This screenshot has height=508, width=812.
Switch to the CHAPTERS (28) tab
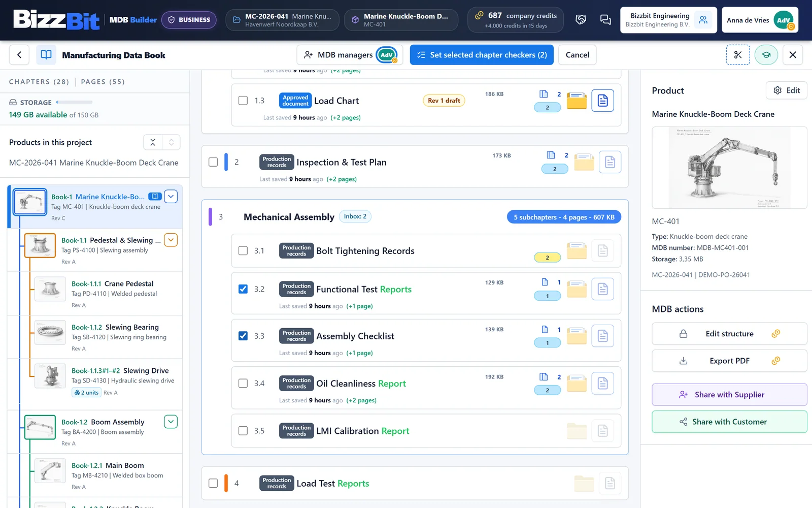(39, 82)
